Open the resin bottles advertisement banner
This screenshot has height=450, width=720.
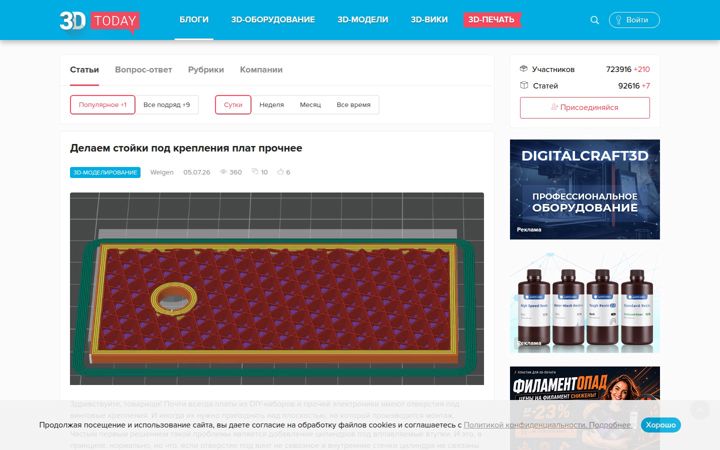point(585,303)
